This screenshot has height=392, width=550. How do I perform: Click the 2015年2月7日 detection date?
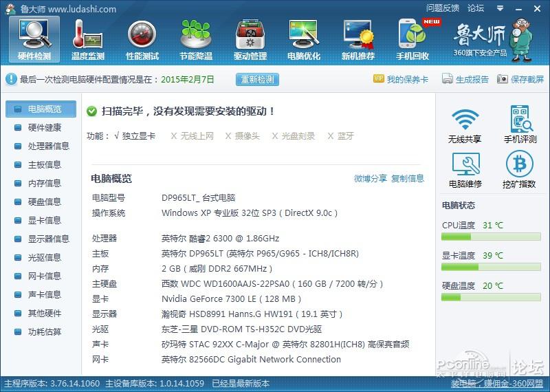click(x=188, y=79)
